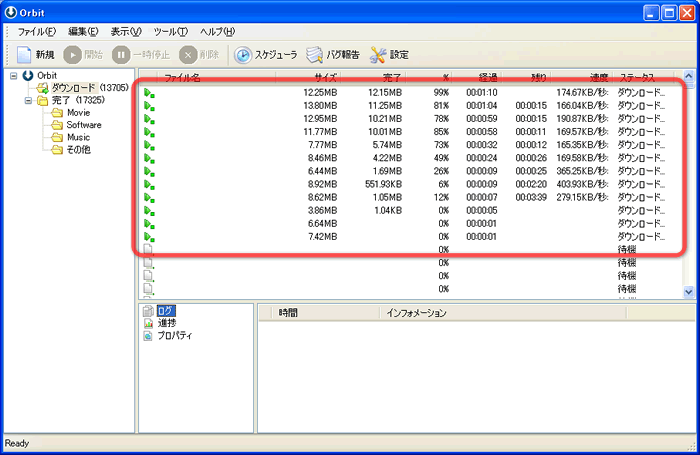The image size is (700, 455).
Task: Select the 完了 (17325) folder
Action: (78, 100)
